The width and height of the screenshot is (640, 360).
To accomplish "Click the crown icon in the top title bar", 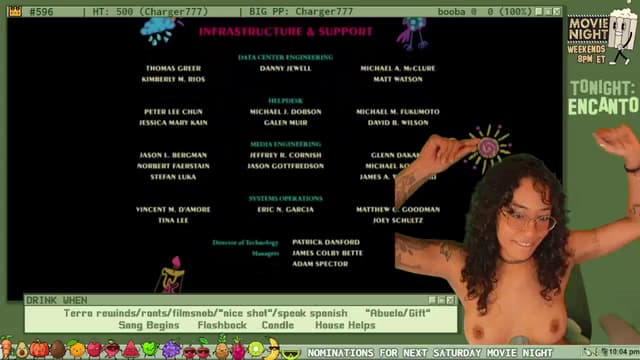I will click(x=15, y=11).
